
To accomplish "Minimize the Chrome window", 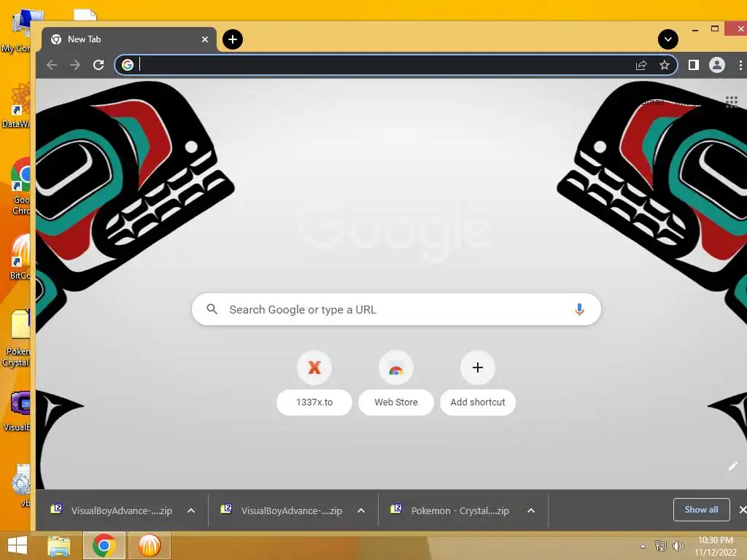I will 695,29.
